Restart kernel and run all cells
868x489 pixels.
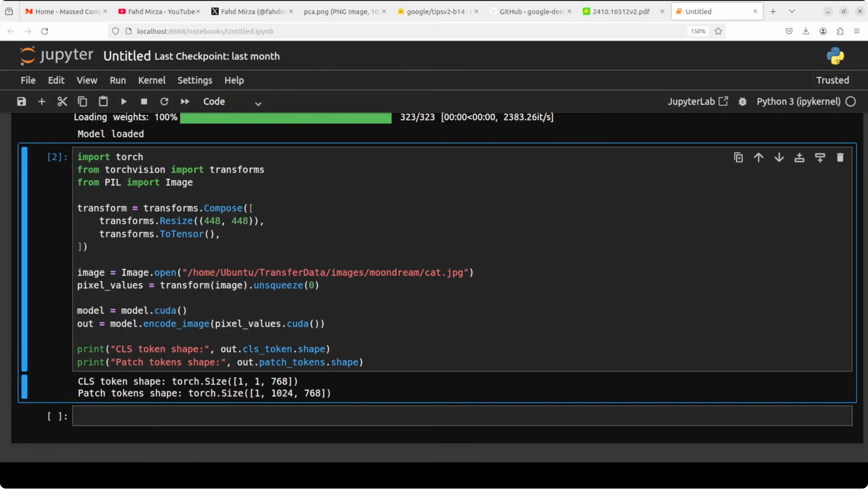(185, 101)
